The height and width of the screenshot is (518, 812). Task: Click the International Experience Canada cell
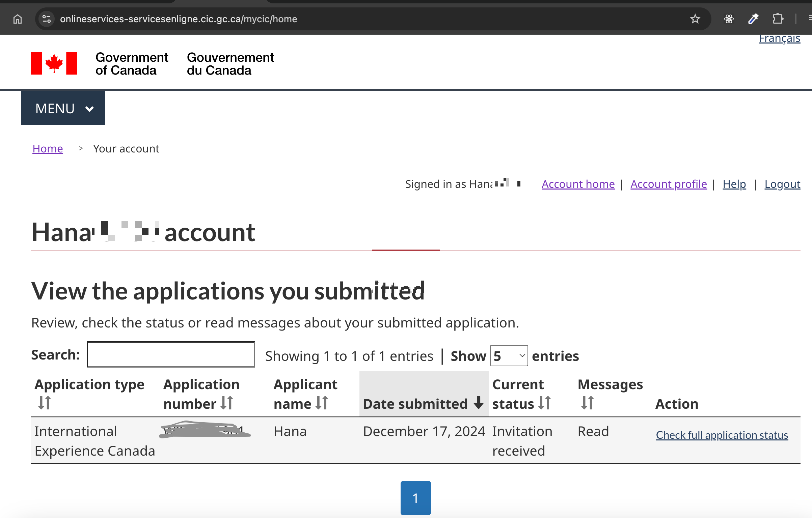[x=95, y=441]
